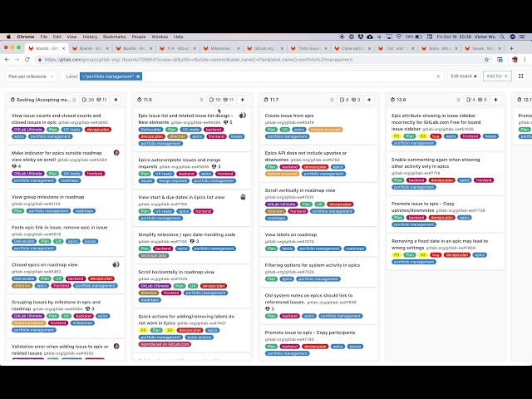Delete the 11.7 list trash icon

[x=332, y=100]
